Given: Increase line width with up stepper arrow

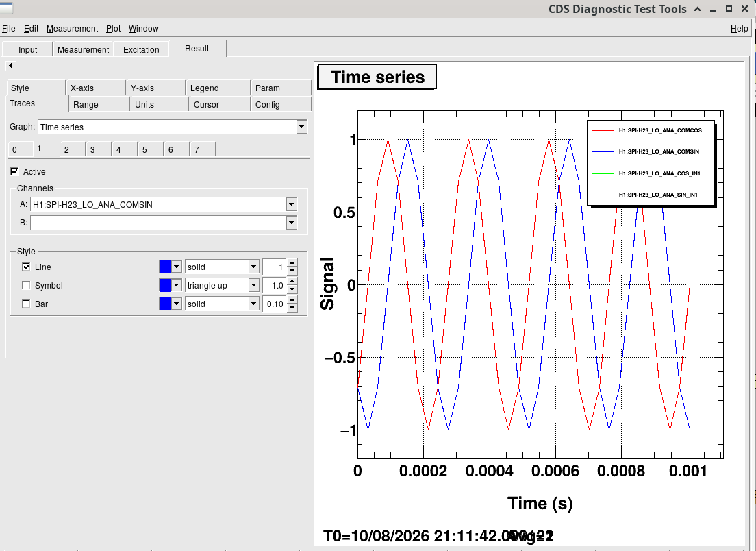Looking at the screenshot, I should (x=292, y=263).
